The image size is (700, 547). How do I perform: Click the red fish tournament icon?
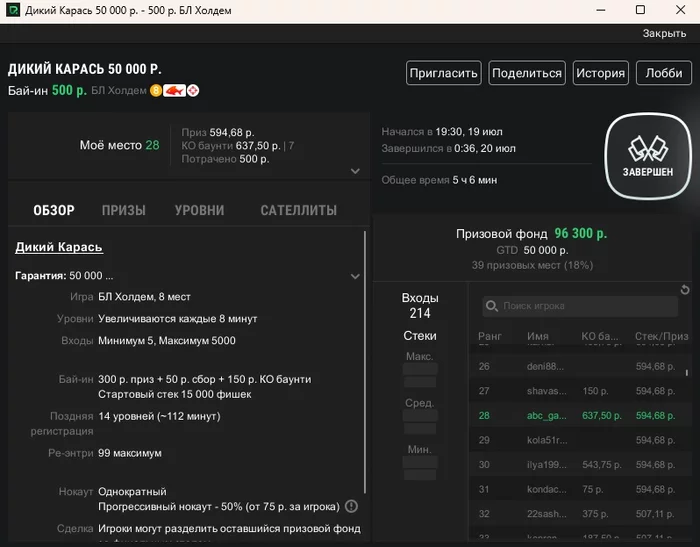tap(174, 91)
